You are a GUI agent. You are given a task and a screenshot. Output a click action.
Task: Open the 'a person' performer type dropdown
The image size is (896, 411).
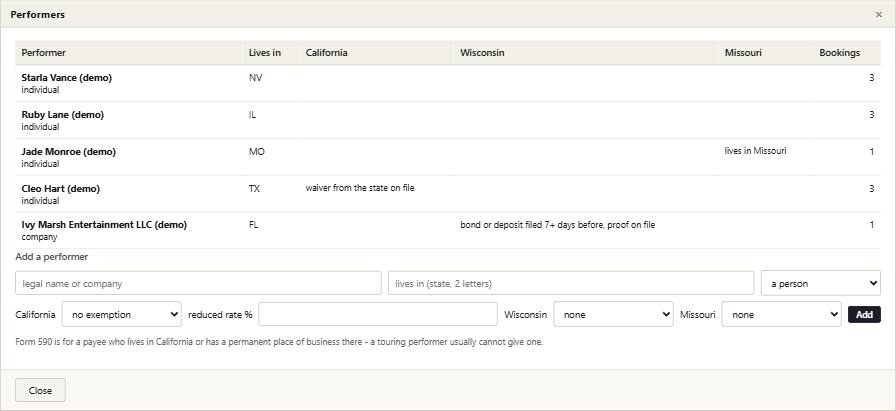click(821, 284)
